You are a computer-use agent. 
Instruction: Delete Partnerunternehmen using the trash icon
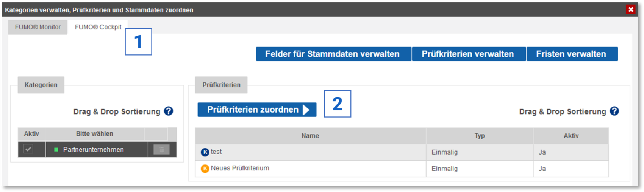(x=161, y=150)
